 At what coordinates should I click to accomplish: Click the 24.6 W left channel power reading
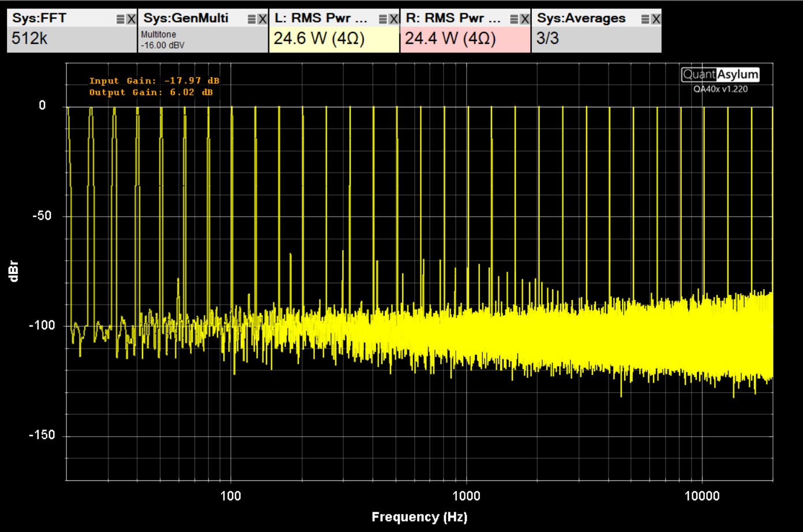pos(319,39)
